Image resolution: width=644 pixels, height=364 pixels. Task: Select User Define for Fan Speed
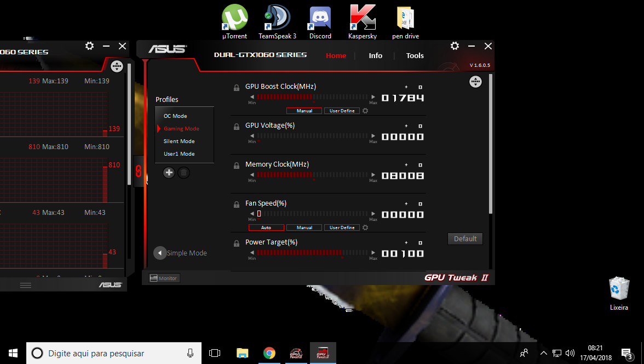click(342, 228)
